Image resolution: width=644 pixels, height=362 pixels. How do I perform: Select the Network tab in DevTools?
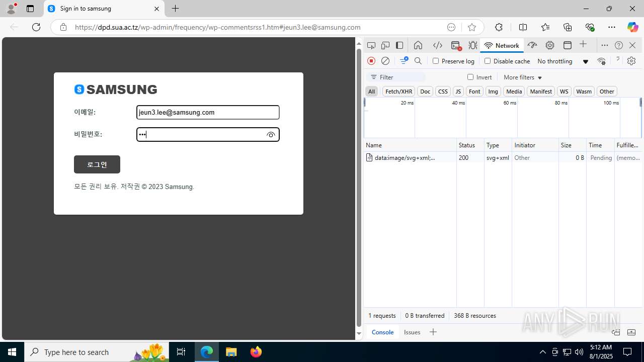click(502, 45)
